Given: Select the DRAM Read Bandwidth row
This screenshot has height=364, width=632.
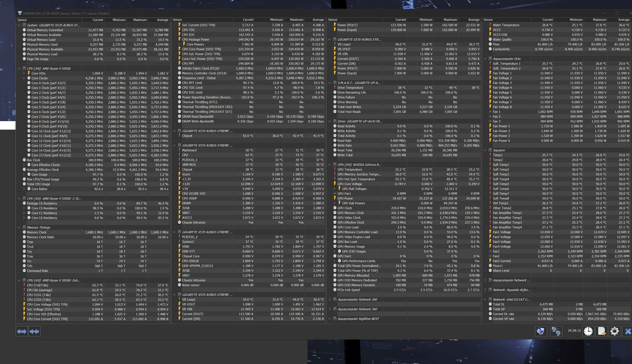Looking at the screenshot, I should coord(249,117).
